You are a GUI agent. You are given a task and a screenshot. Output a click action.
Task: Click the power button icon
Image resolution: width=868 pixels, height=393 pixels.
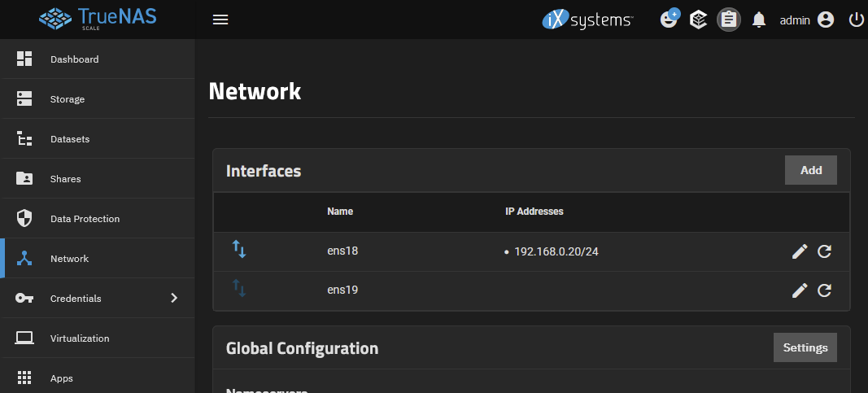856,20
